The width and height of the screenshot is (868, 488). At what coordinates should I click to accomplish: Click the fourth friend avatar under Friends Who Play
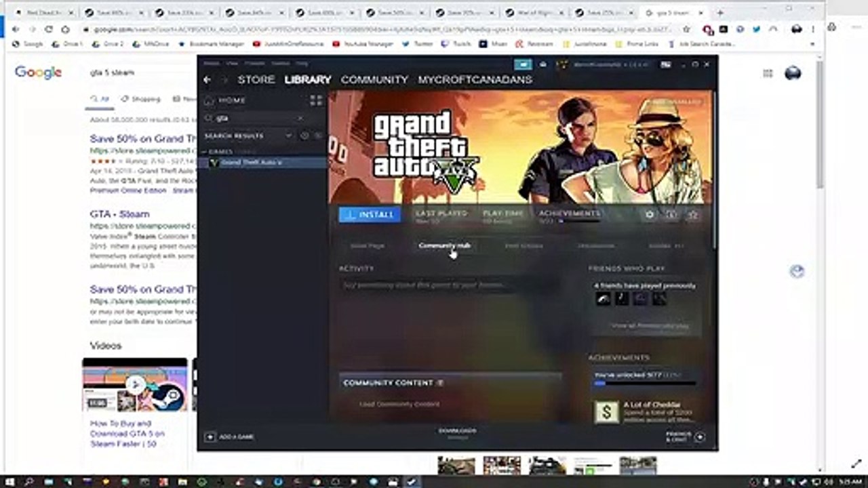[659, 298]
